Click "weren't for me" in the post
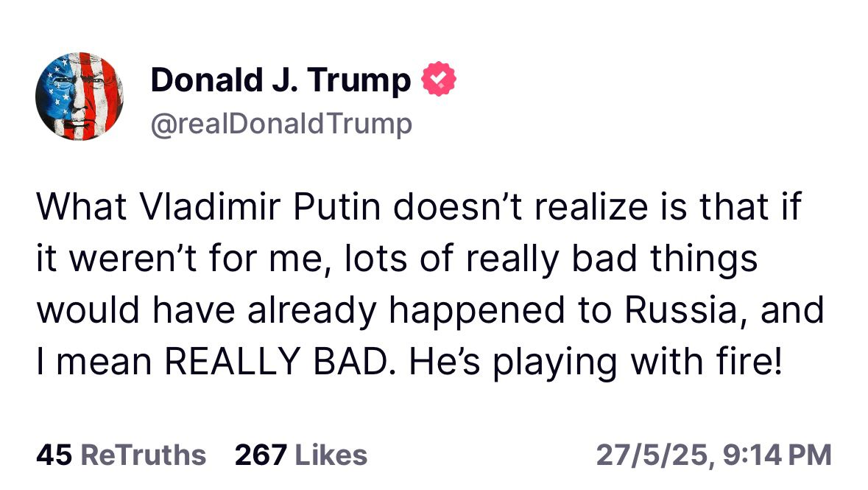Screen dimensions: 868x490 coord(196,259)
